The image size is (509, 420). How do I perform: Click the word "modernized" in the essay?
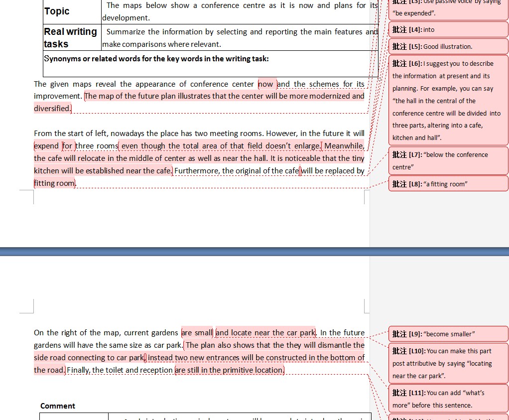point(329,96)
